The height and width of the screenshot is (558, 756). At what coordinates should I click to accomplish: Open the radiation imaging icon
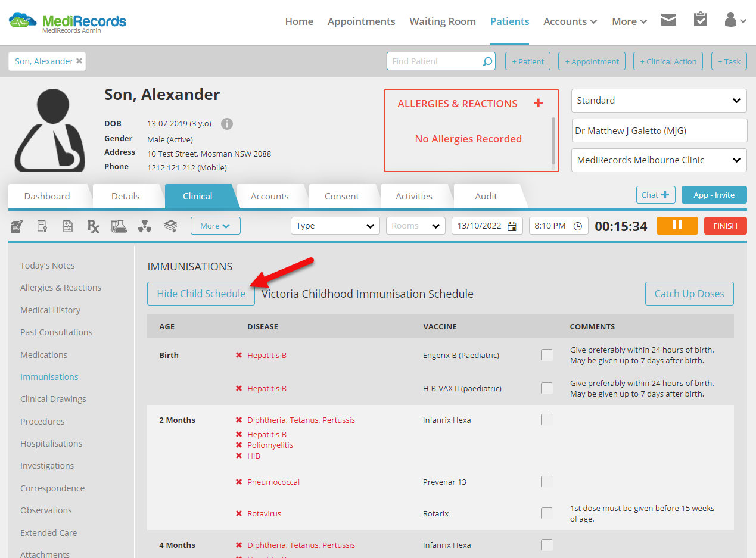[x=145, y=226]
